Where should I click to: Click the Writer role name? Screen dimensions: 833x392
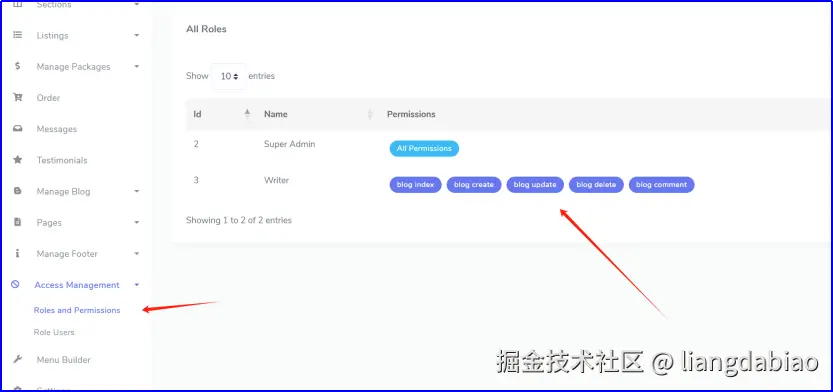[276, 180]
